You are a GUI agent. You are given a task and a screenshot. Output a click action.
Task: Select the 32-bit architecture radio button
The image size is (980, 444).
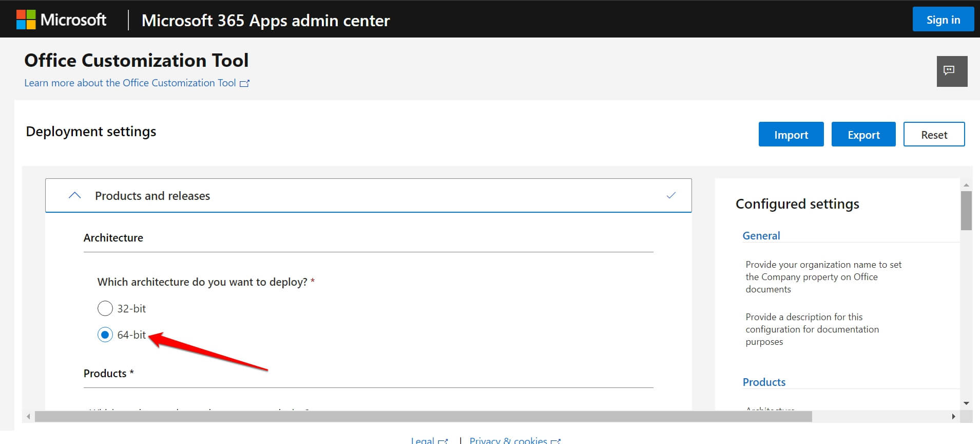tap(105, 308)
